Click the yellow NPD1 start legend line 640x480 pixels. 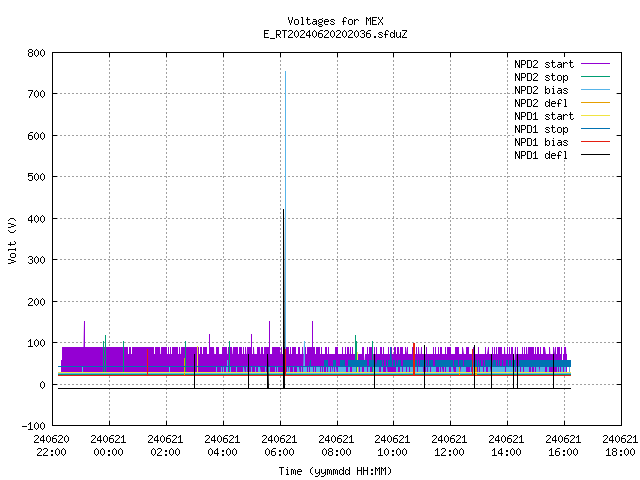click(x=595, y=116)
